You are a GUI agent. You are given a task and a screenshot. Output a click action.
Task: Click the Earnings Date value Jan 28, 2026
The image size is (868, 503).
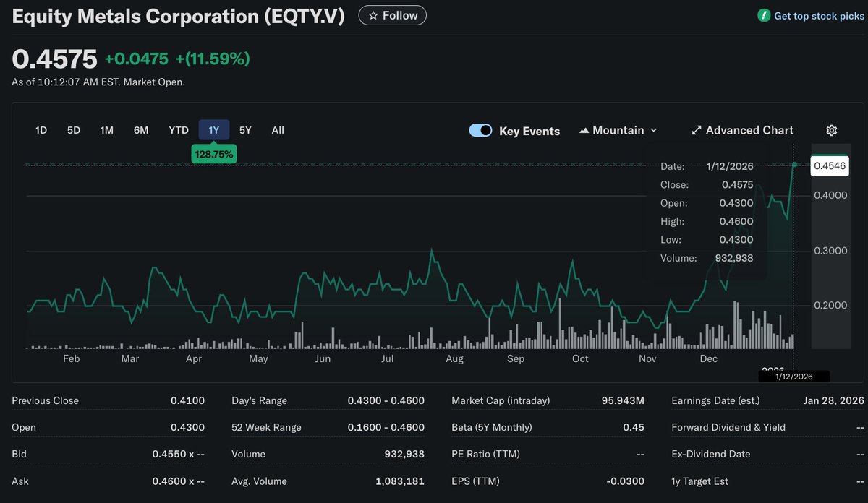834,400
